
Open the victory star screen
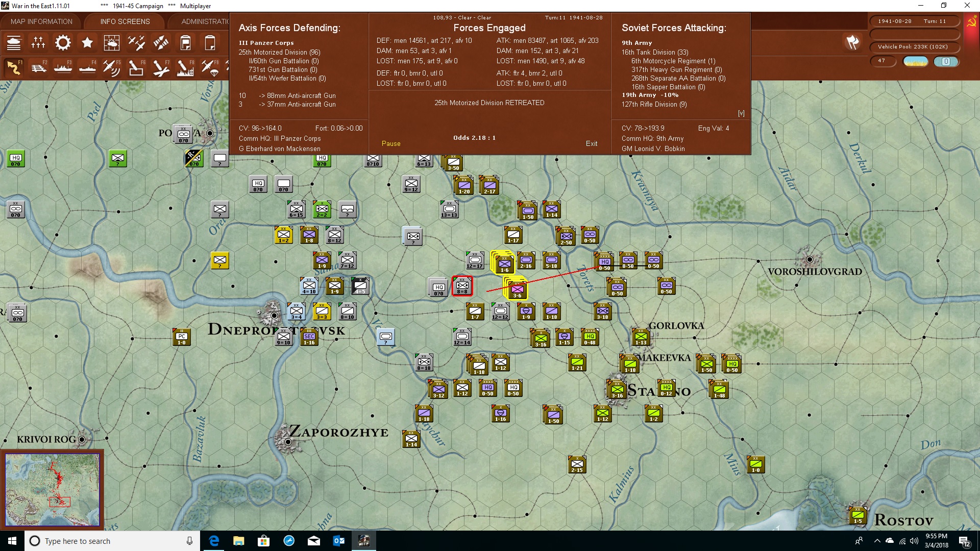pos(87,43)
